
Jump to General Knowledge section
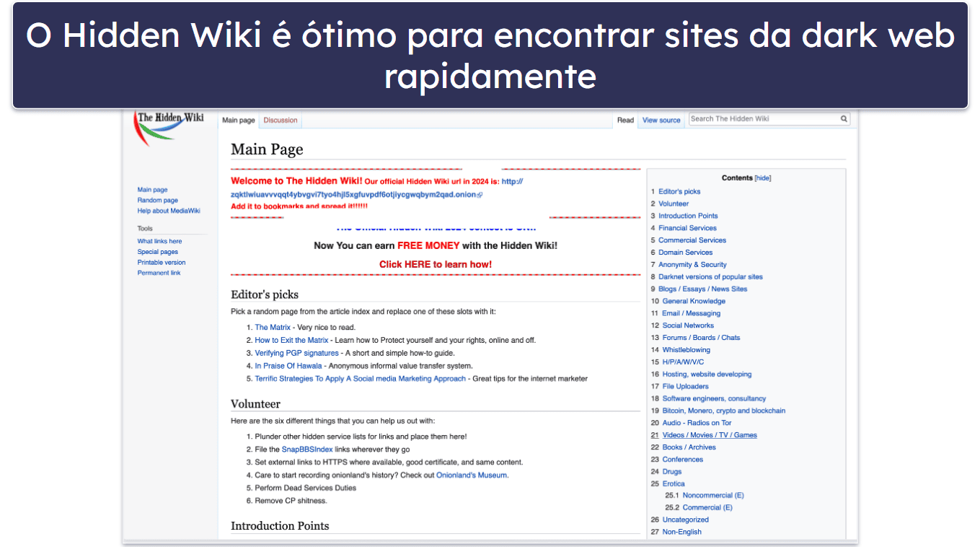click(694, 302)
